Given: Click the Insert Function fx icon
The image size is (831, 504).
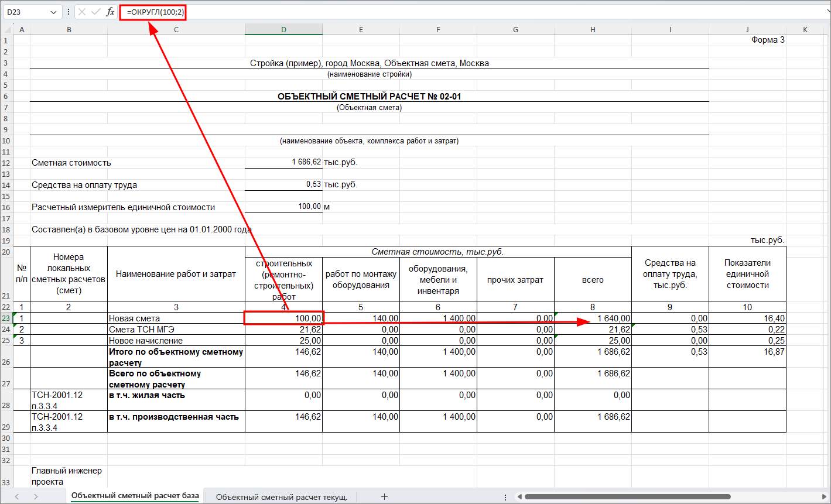Looking at the screenshot, I should (x=110, y=12).
